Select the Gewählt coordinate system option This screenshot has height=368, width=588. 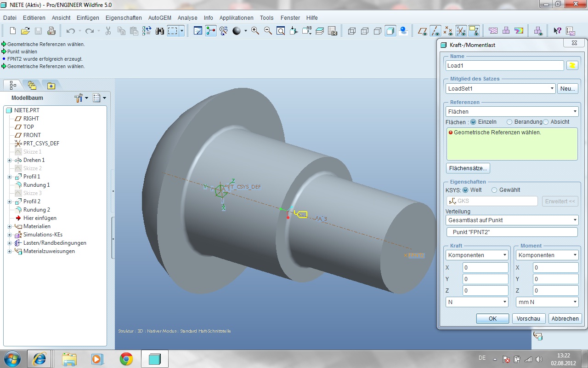point(494,190)
